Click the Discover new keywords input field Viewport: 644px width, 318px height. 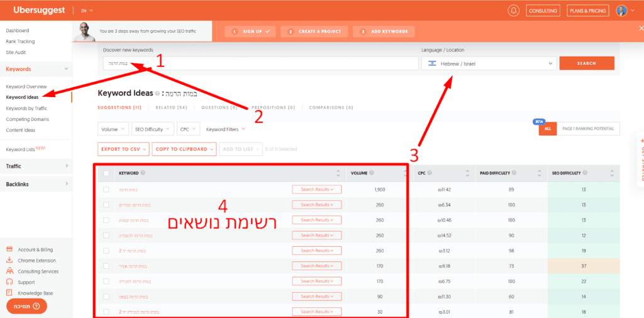(260, 64)
